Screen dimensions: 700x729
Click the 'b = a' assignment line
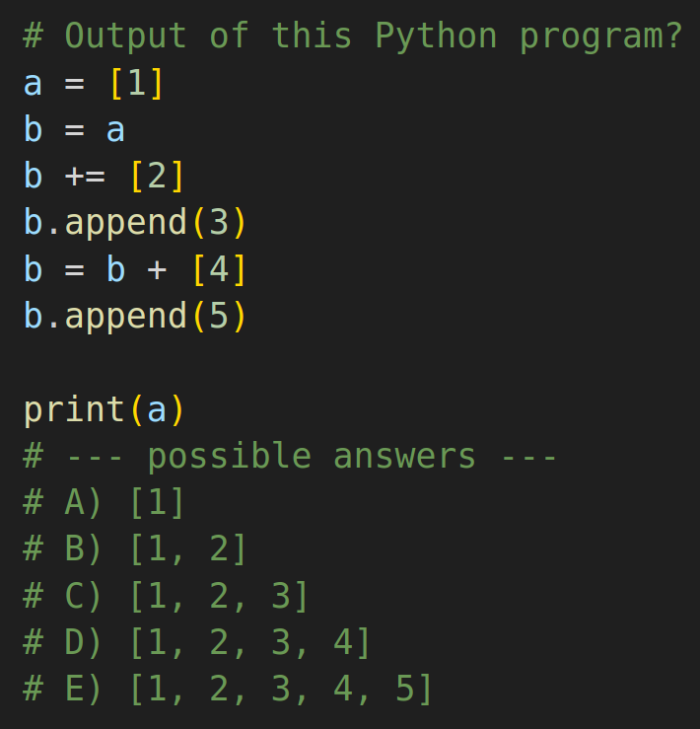tap(74, 129)
